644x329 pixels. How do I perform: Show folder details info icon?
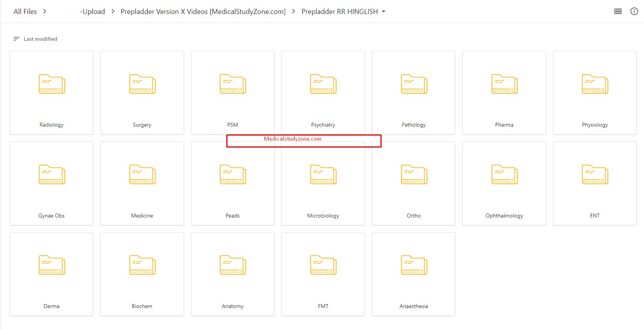[x=634, y=11]
